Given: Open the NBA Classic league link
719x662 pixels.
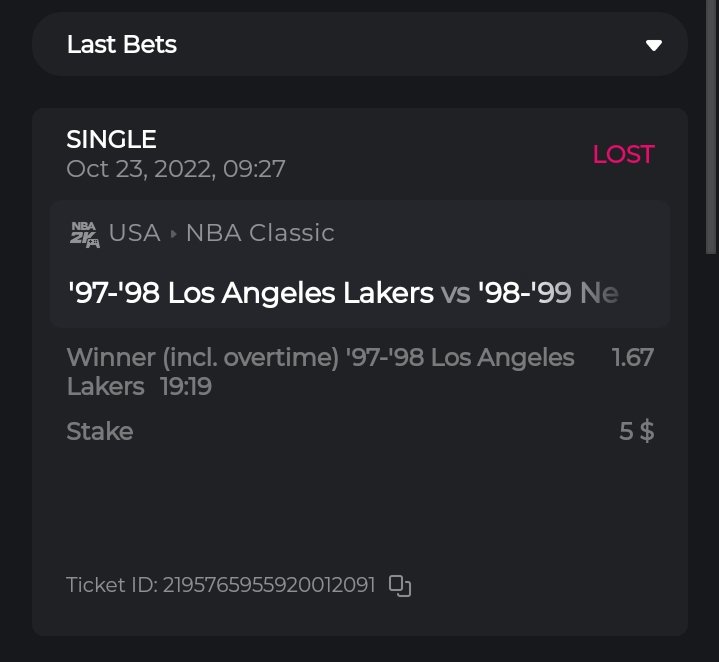Looking at the screenshot, I should (260, 233).
